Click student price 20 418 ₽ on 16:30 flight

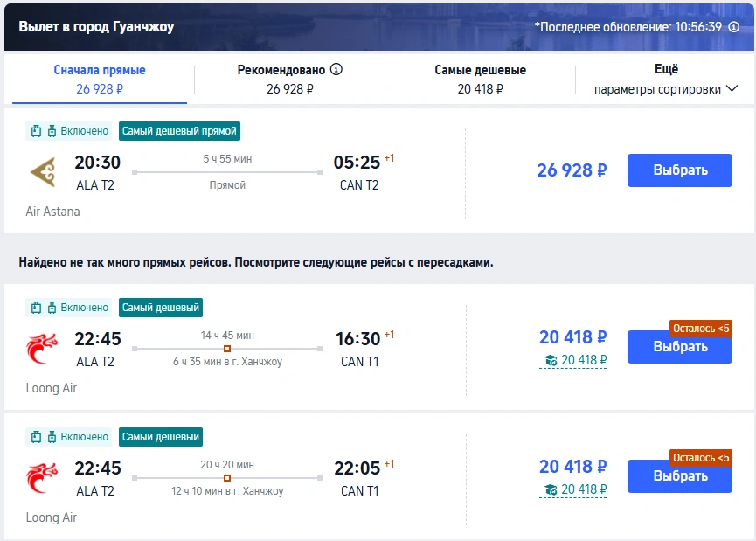tap(573, 361)
